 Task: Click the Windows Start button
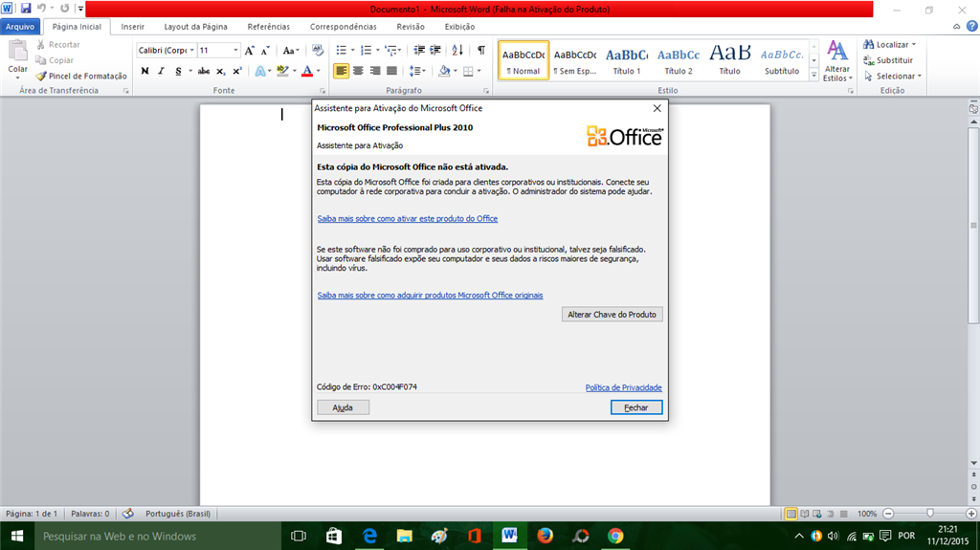(x=17, y=537)
